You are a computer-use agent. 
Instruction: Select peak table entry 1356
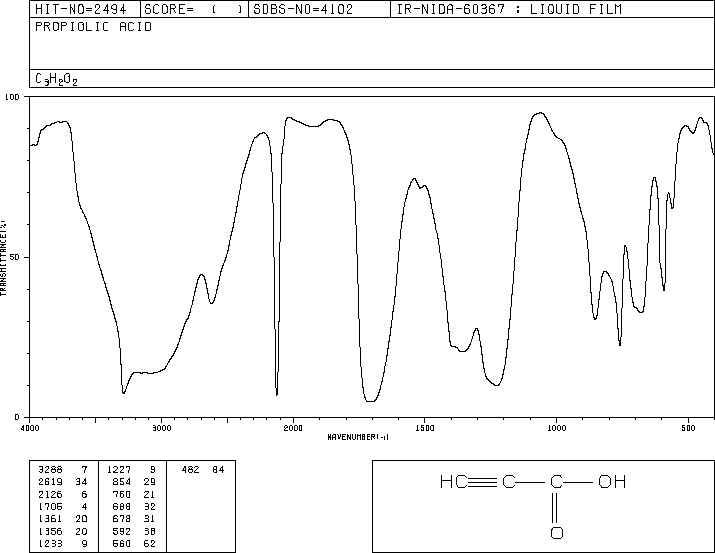pos(63,531)
